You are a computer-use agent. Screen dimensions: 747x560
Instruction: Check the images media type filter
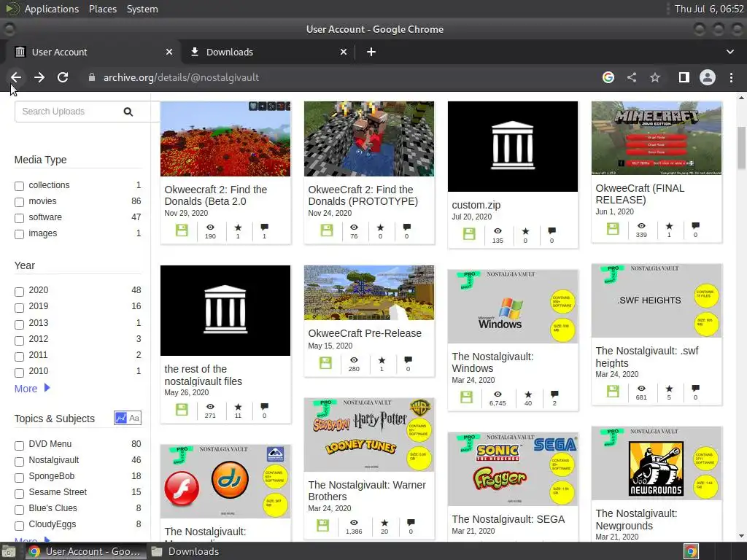(20, 234)
